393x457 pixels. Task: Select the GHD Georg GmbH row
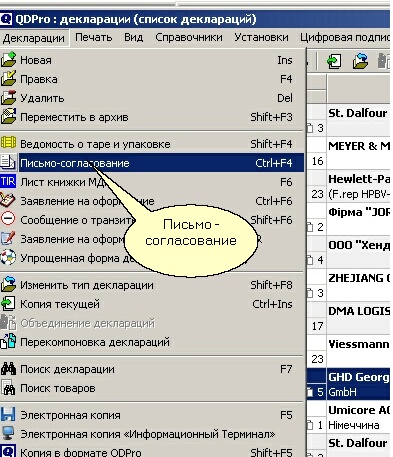tap(348, 384)
